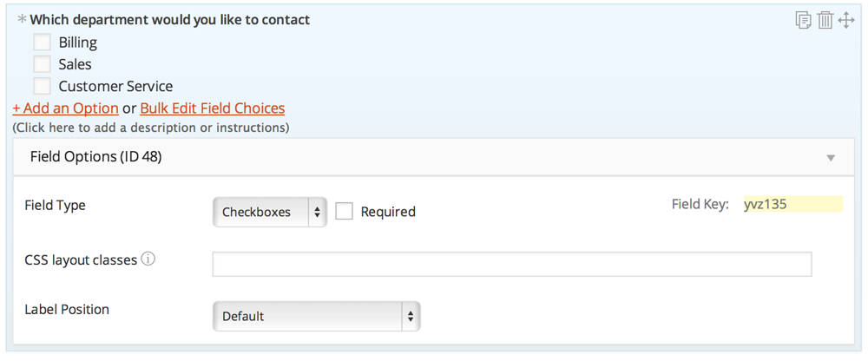Click the move field arrows icon
This screenshot has width=868, height=361.
pyautogui.click(x=846, y=20)
